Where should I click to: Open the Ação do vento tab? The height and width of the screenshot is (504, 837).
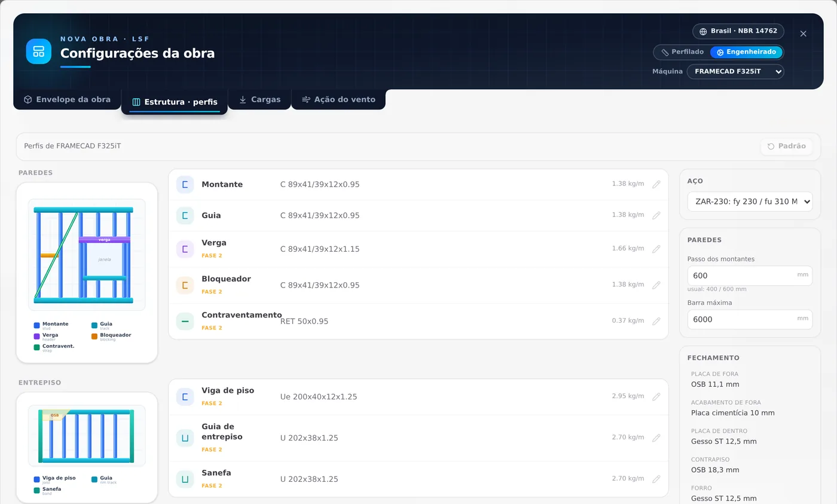338,99
